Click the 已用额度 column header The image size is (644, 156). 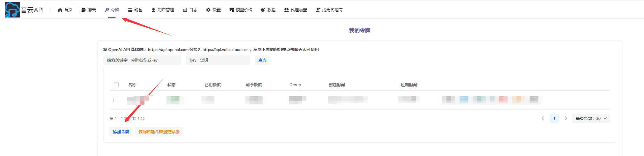tap(213, 85)
